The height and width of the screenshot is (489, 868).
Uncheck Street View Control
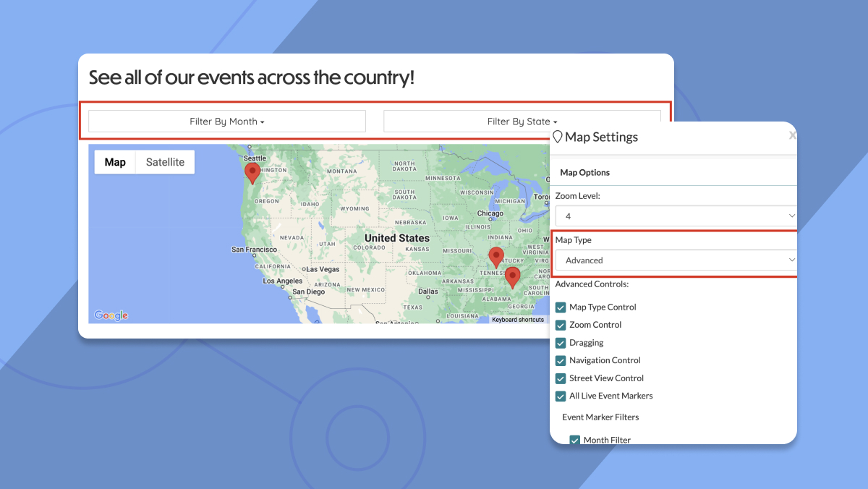click(x=560, y=378)
